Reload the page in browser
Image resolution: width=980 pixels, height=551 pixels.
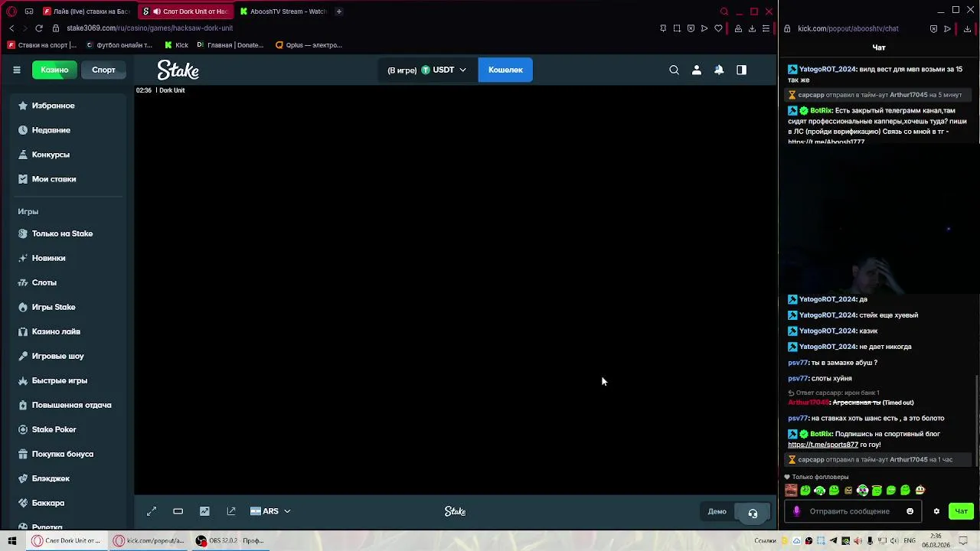click(x=39, y=28)
